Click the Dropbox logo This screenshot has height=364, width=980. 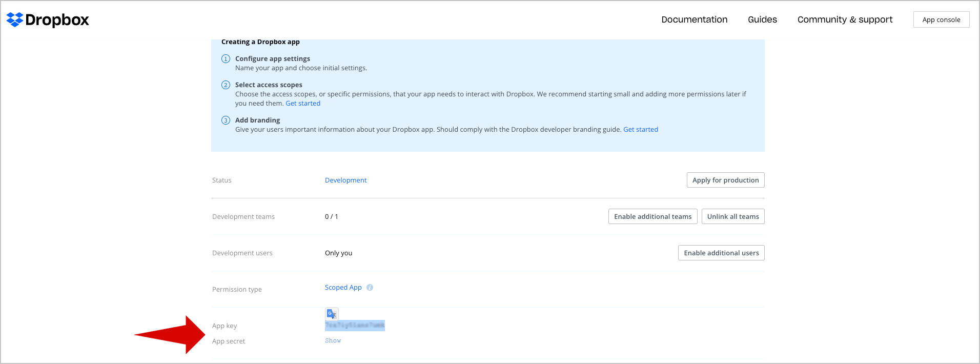(48, 19)
